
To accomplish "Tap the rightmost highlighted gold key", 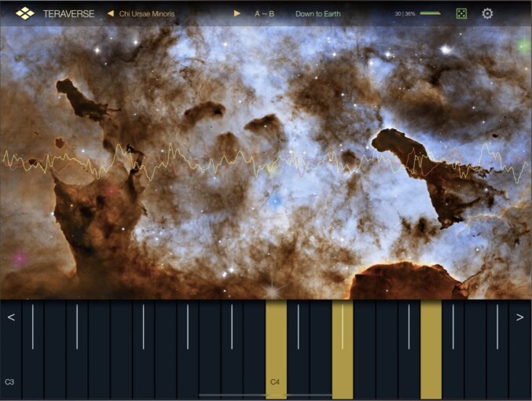I will 431,349.
